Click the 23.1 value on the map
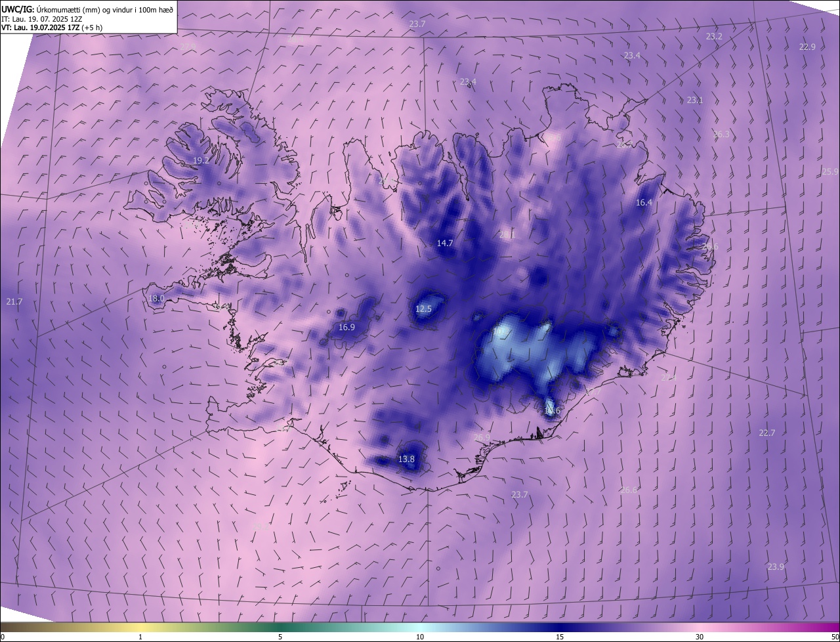This screenshot has height=642, width=840. point(695,100)
